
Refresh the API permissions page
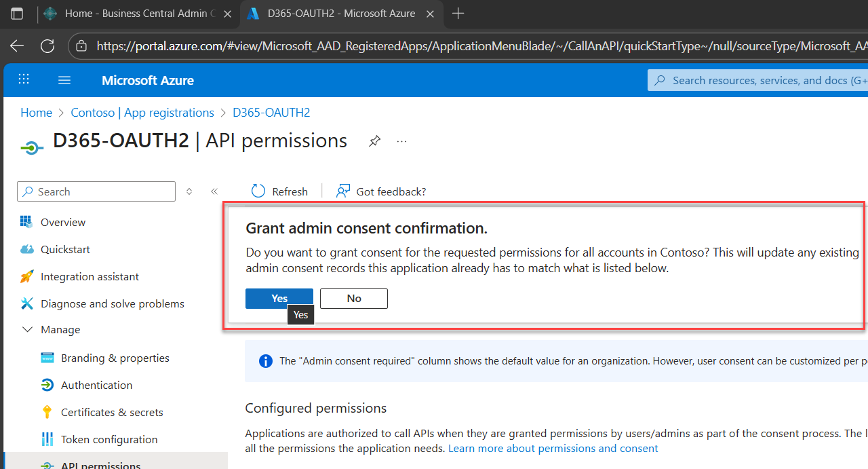(x=279, y=191)
